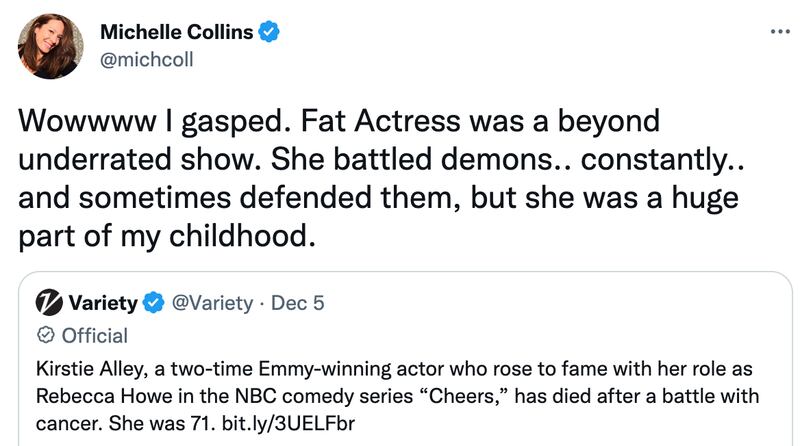Open the @Variety handle
The width and height of the screenshot is (800, 446).
pos(212,303)
